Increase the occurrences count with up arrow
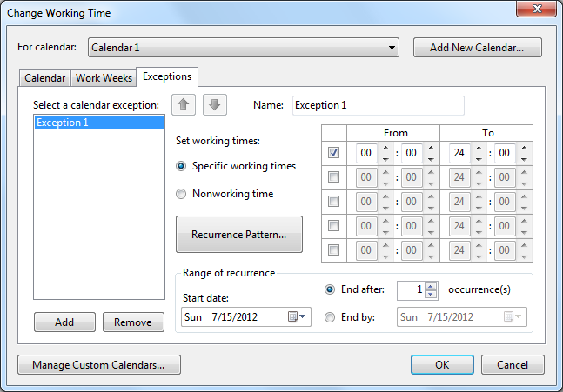Viewport: 563px width, 392px height. coord(431,284)
